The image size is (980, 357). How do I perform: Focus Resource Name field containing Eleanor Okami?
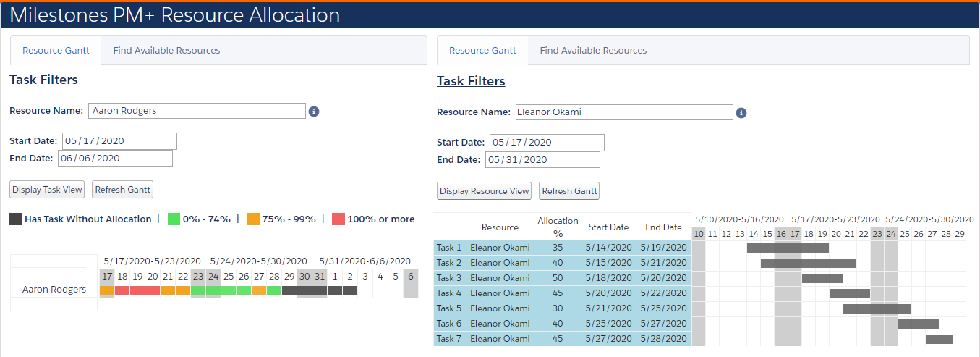[x=624, y=112]
